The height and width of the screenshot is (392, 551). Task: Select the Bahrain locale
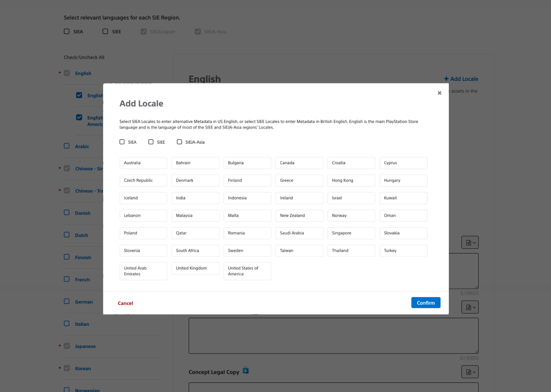195,163
